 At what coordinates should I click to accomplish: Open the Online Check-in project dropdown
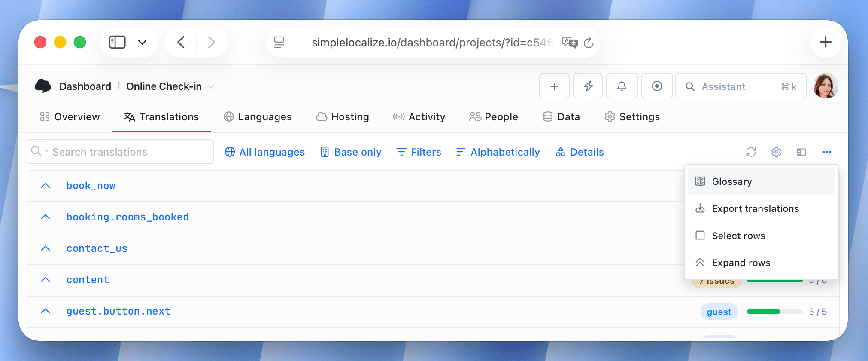tap(170, 86)
